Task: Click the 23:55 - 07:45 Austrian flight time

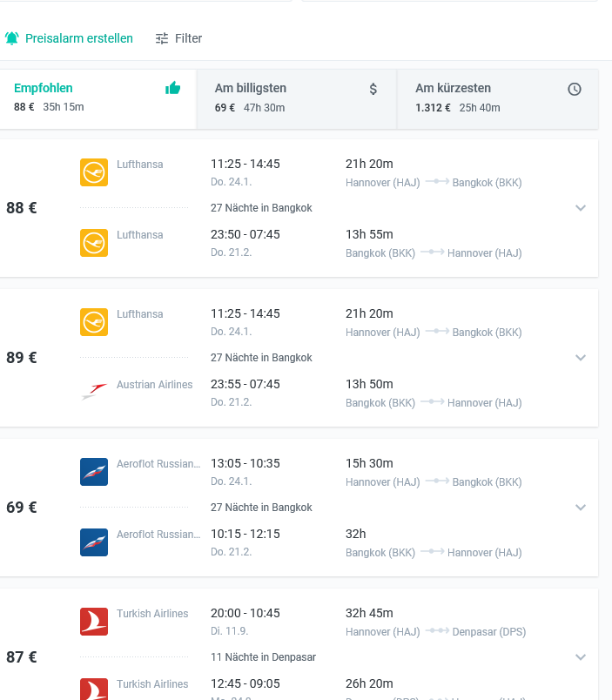Action: click(x=245, y=384)
